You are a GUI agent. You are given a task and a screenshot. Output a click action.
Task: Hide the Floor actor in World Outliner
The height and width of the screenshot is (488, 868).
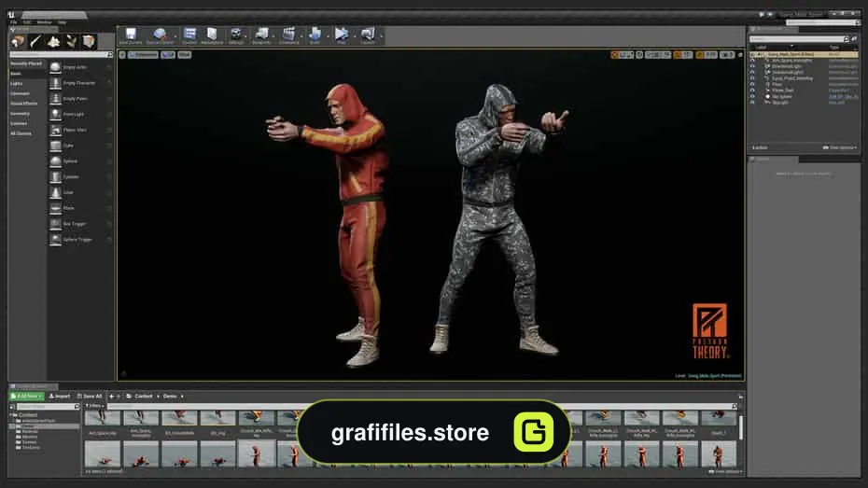coord(752,84)
